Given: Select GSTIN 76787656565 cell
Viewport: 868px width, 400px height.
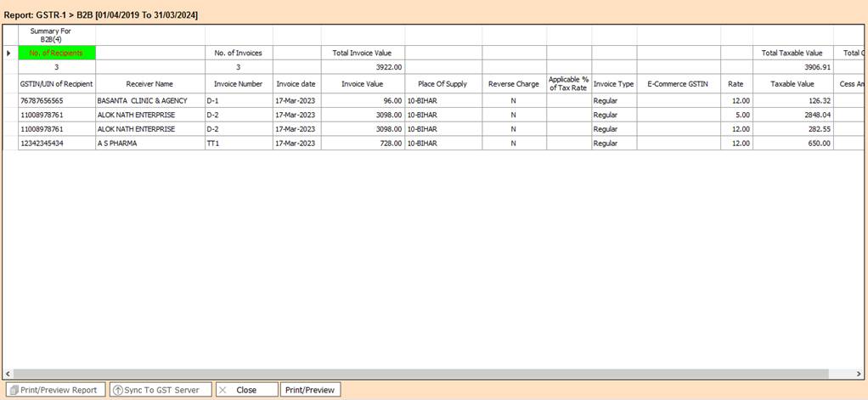Looking at the screenshot, I should click(x=57, y=100).
